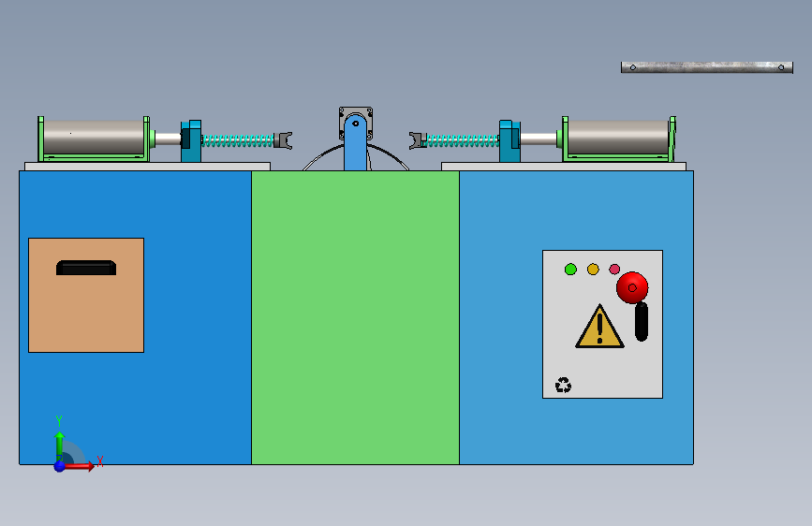Viewport: 812px width, 526px height.
Task: Select the yellow warning triangle sign
Action: click(599, 326)
